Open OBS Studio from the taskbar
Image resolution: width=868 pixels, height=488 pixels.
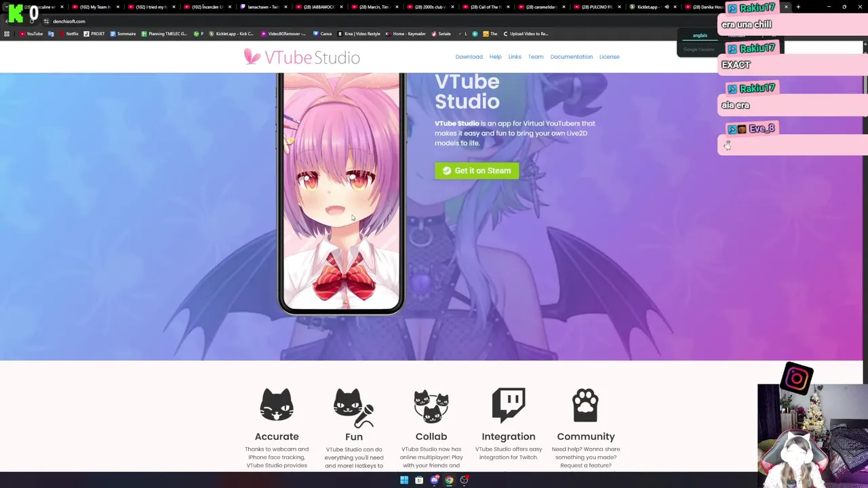click(465, 480)
